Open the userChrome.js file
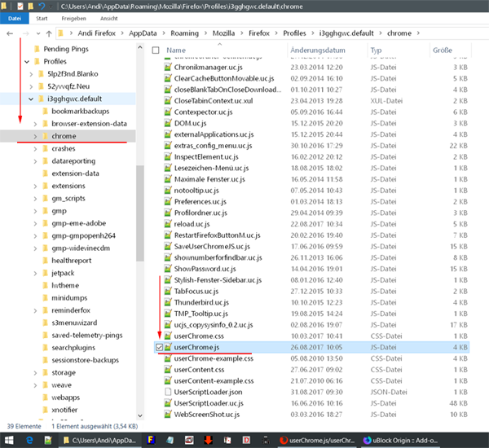Image resolution: width=489 pixels, height=448 pixels. click(x=195, y=346)
